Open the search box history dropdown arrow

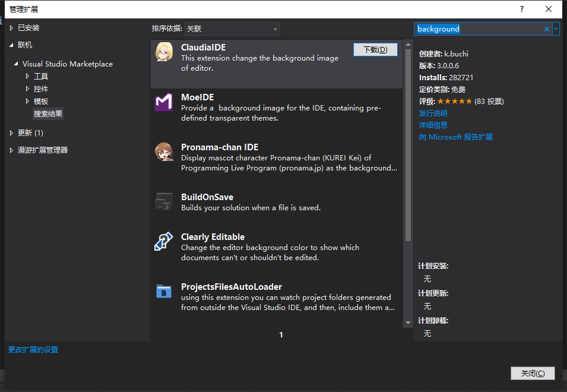coord(556,29)
